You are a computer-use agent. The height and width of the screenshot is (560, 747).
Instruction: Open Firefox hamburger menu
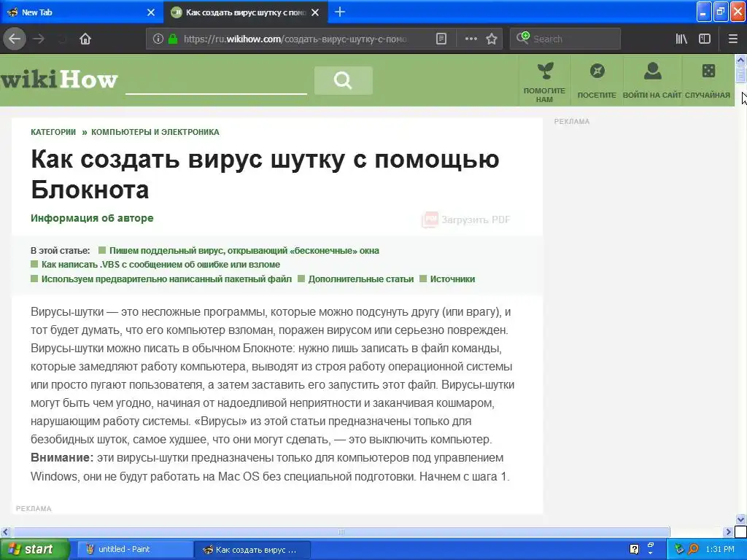tap(732, 39)
